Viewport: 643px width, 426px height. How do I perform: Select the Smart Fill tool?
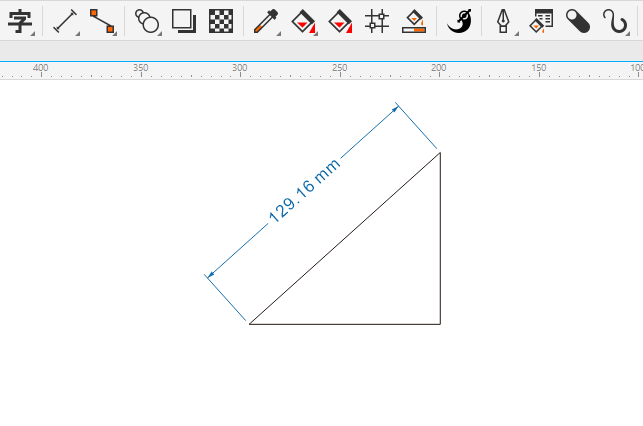414,21
